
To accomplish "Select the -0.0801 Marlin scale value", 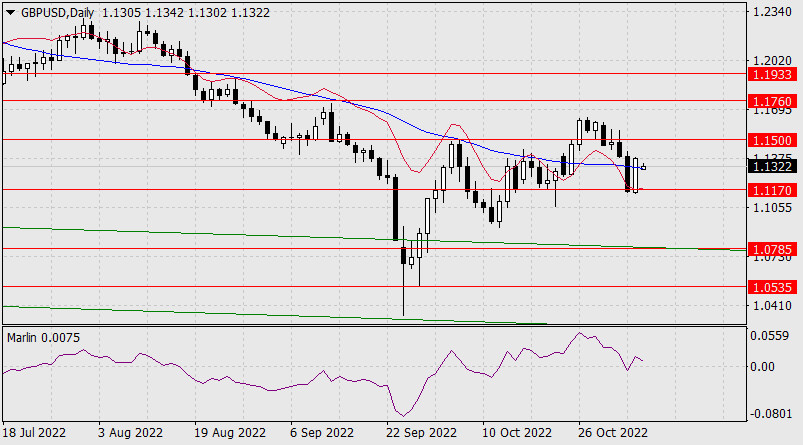I will [x=771, y=413].
